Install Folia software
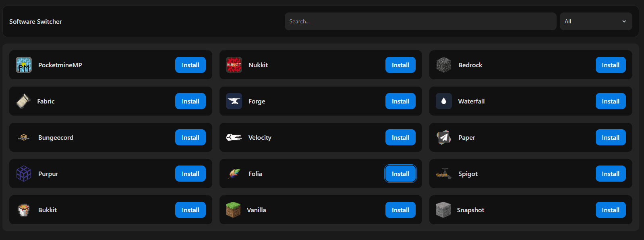Viewport: 644px width, 240px height. 400,174
